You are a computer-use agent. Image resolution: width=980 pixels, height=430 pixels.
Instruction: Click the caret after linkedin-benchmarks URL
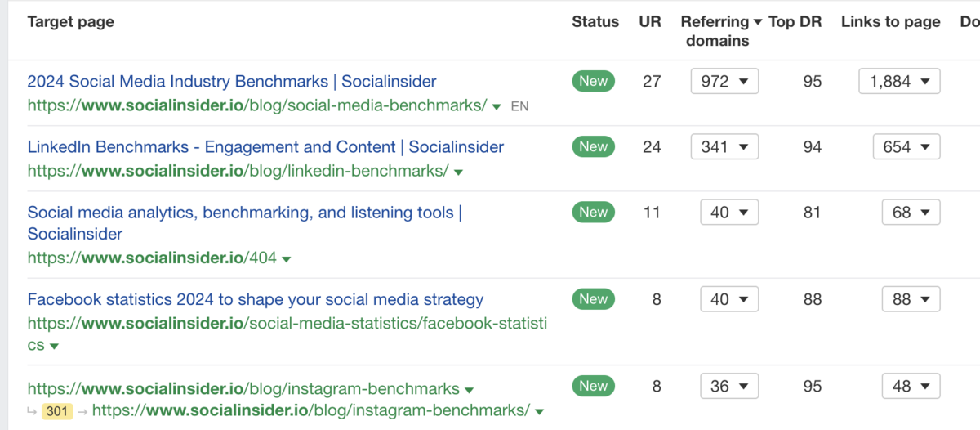click(x=458, y=172)
